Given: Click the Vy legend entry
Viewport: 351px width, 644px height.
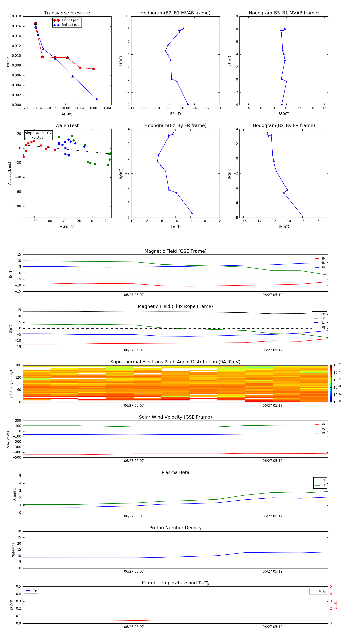Looking at the screenshot, I should point(320,429).
